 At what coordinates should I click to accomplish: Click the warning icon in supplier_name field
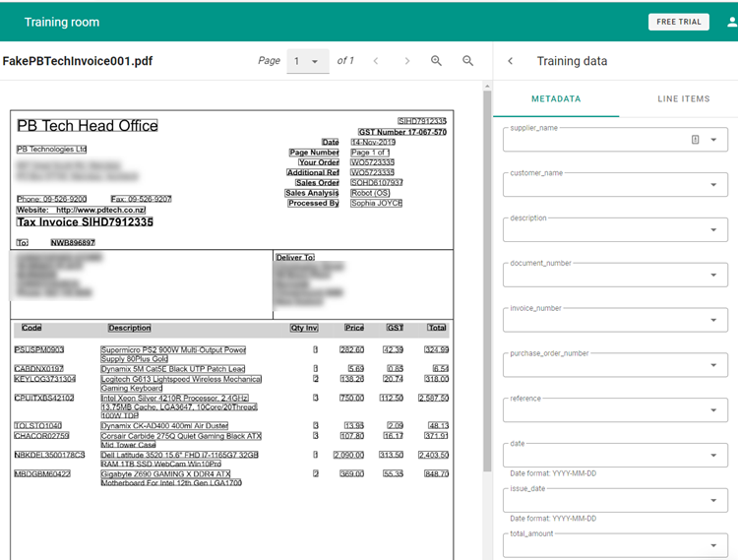(x=695, y=140)
